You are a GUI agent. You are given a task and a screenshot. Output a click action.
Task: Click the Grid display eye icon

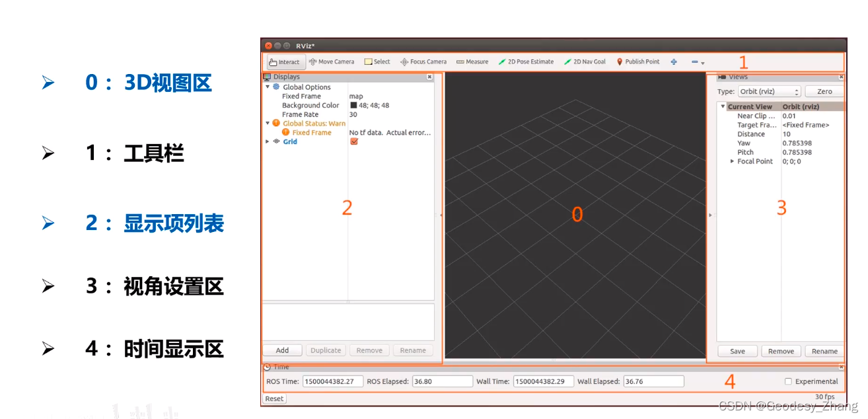[x=277, y=141]
